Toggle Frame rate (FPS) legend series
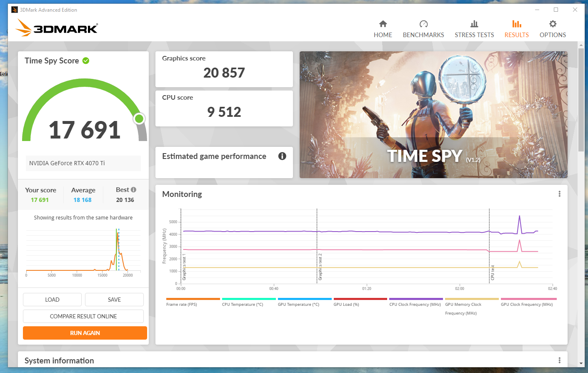588x373 pixels. pos(193,302)
